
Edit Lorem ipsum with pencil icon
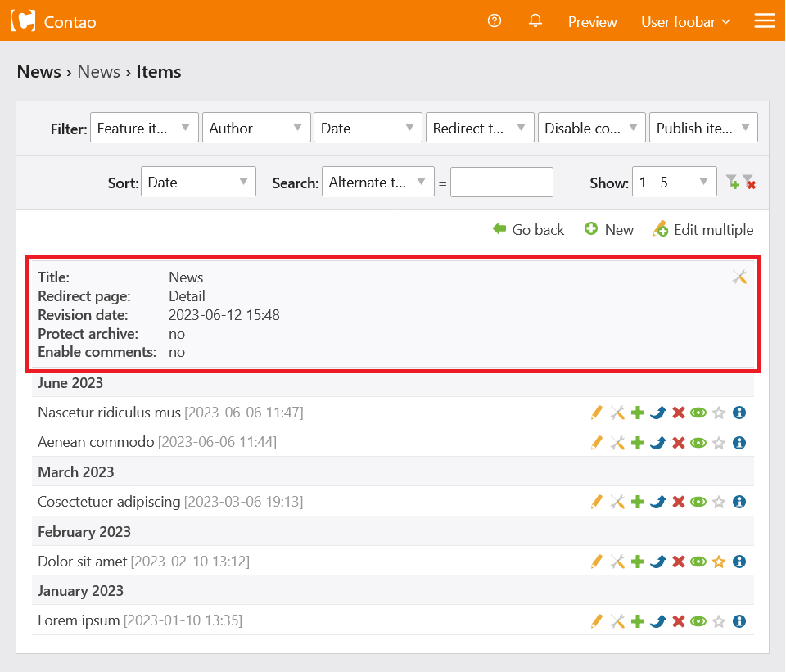597,621
